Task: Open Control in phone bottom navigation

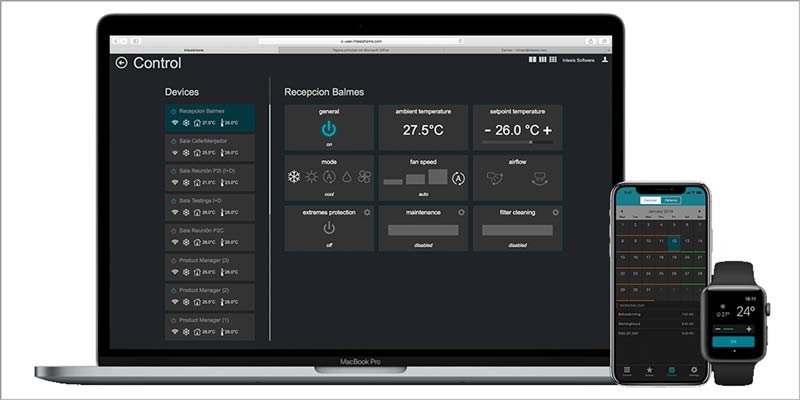Action: 627,371
